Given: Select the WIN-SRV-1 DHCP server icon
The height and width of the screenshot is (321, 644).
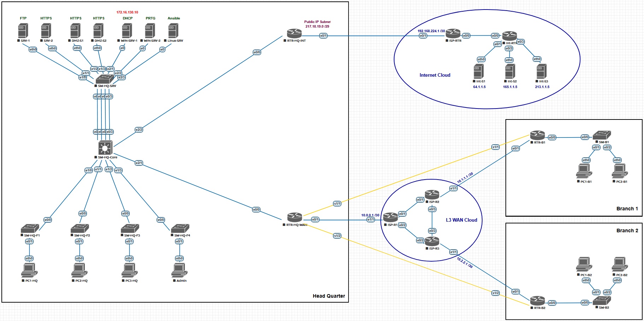Looking at the screenshot, I should pyautogui.click(x=127, y=31).
